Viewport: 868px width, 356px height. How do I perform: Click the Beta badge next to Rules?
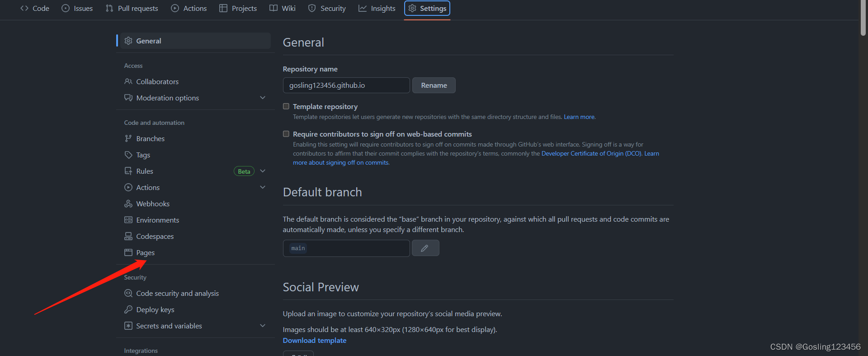point(244,171)
